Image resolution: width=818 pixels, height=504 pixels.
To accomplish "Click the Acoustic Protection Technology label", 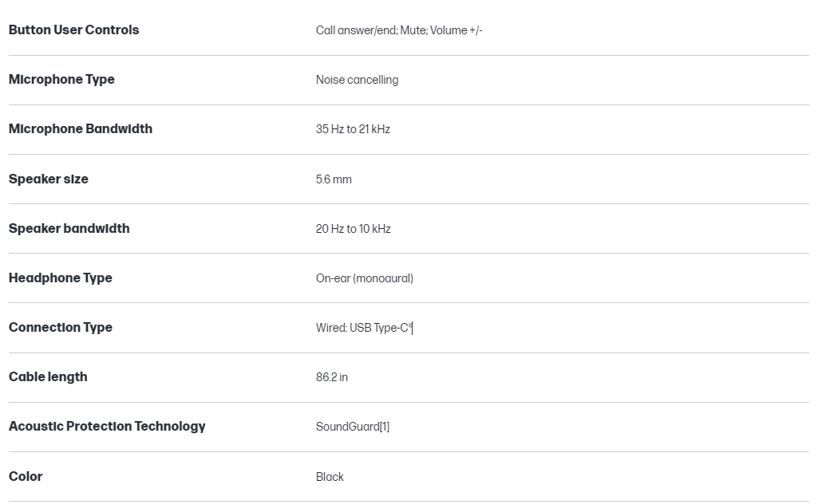I will [x=107, y=427].
